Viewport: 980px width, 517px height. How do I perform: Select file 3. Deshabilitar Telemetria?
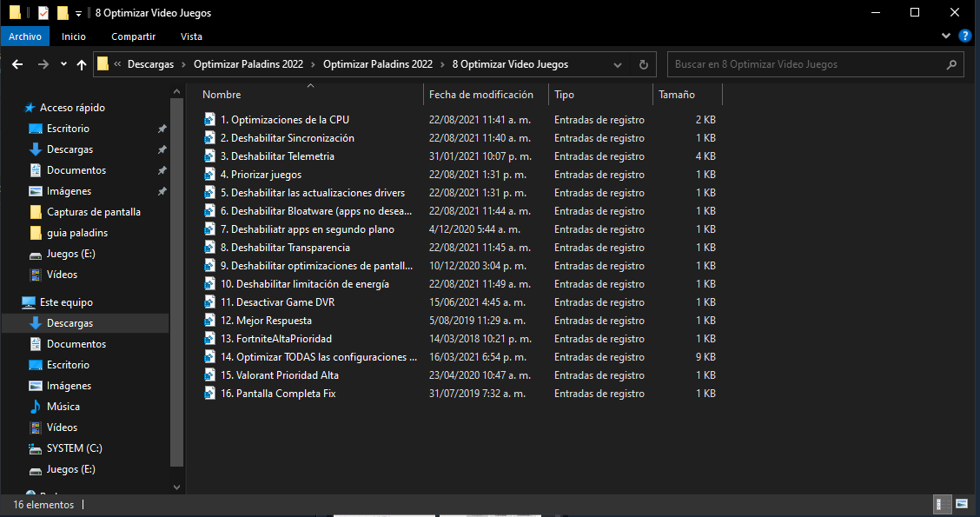[277, 156]
